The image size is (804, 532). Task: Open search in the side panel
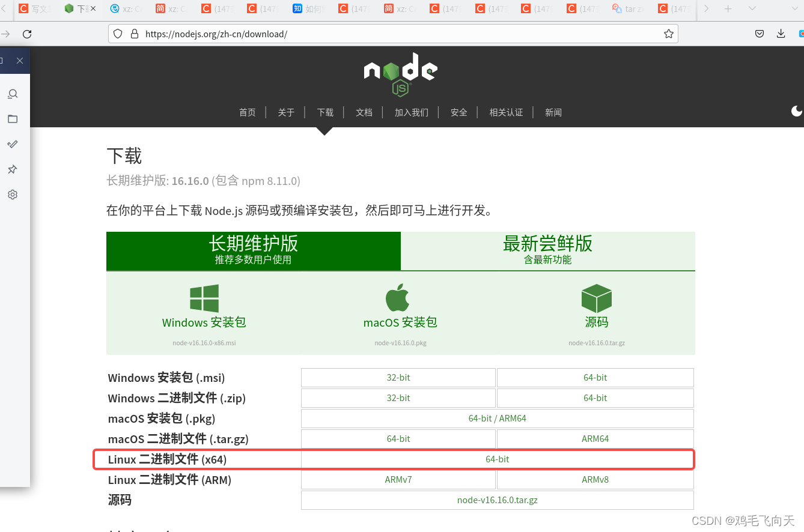pyautogui.click(x=13, y=94)
